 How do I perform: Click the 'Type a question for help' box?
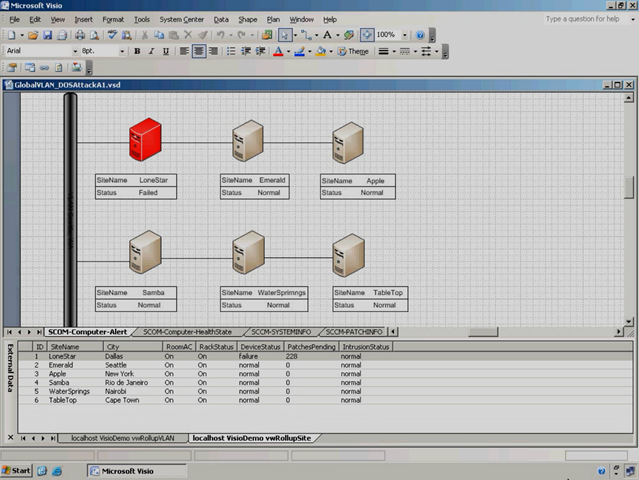583,19
